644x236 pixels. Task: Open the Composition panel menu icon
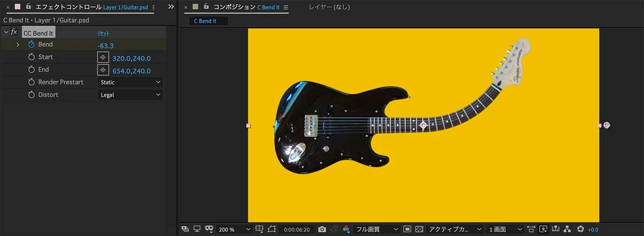[x=286, y=7]
